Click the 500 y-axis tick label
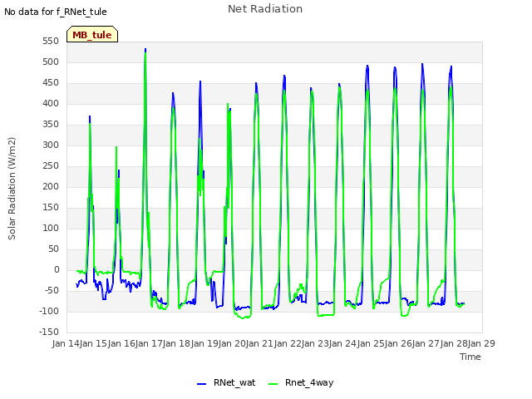This screenshot has height=399, width=532. pos(51,62)
